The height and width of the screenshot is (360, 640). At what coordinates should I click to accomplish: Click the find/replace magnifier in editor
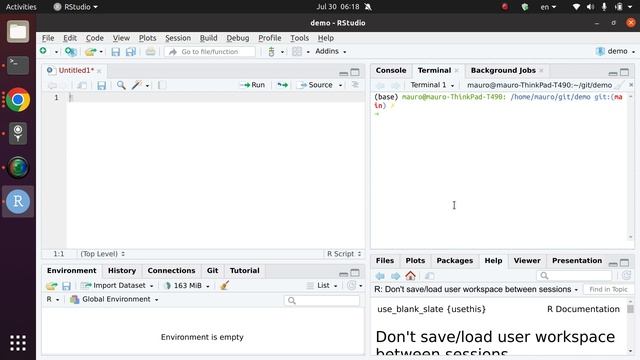tap(121, 85)
